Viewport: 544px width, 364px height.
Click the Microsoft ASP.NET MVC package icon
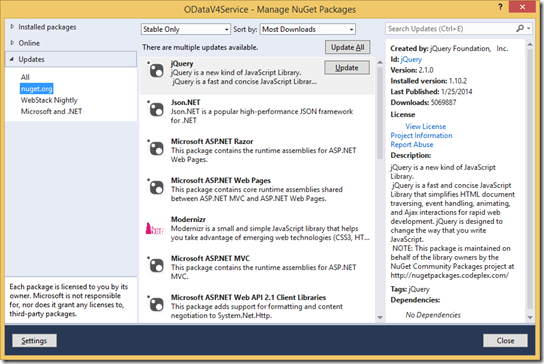pos(156,265)
